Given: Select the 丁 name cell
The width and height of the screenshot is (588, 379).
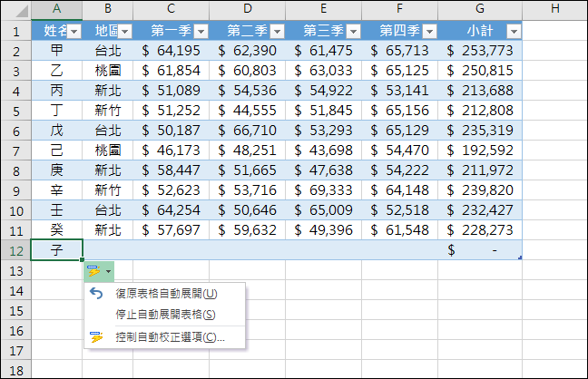Looking at the screenshot, I should [x=56, y=111].
